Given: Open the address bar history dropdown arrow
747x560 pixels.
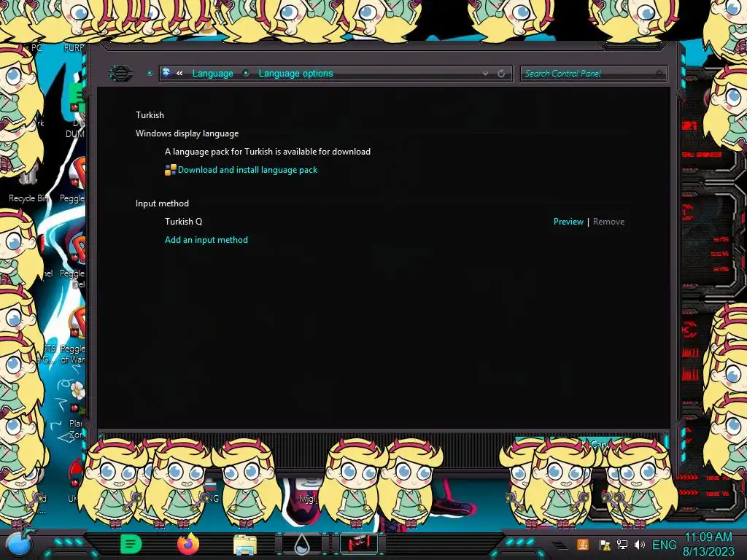Looking at the screenshot, I should tap(485, 74).
